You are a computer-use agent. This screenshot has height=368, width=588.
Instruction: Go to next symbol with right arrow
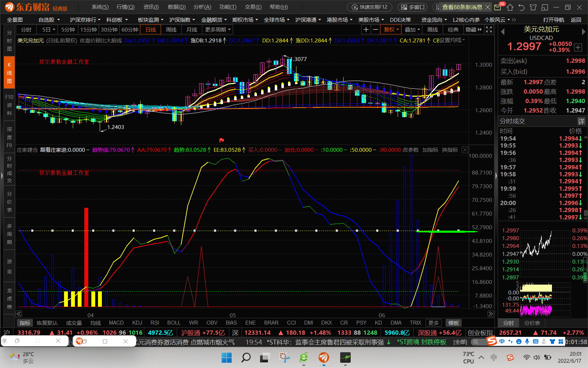(x=583, y=32)
